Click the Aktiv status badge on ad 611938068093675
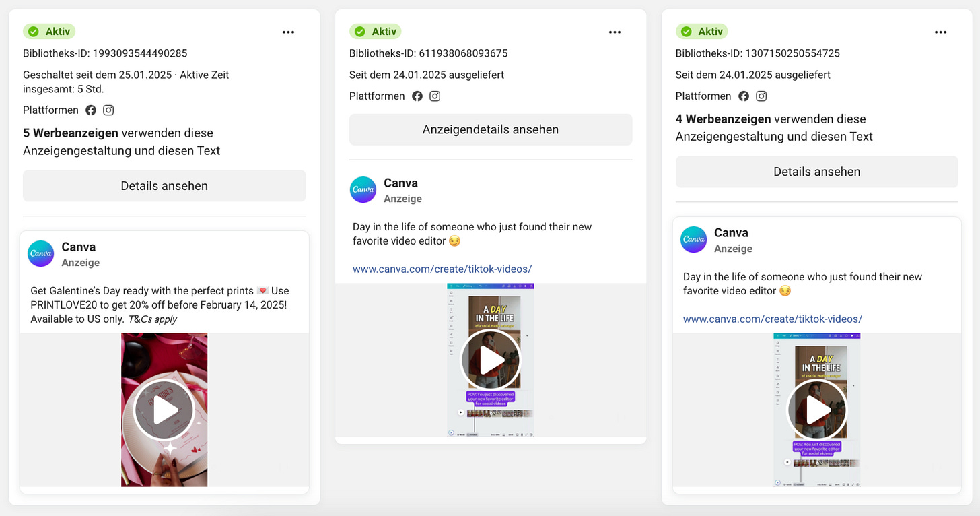980x516 pixels. pyautogui.click(x=376, y=32)
